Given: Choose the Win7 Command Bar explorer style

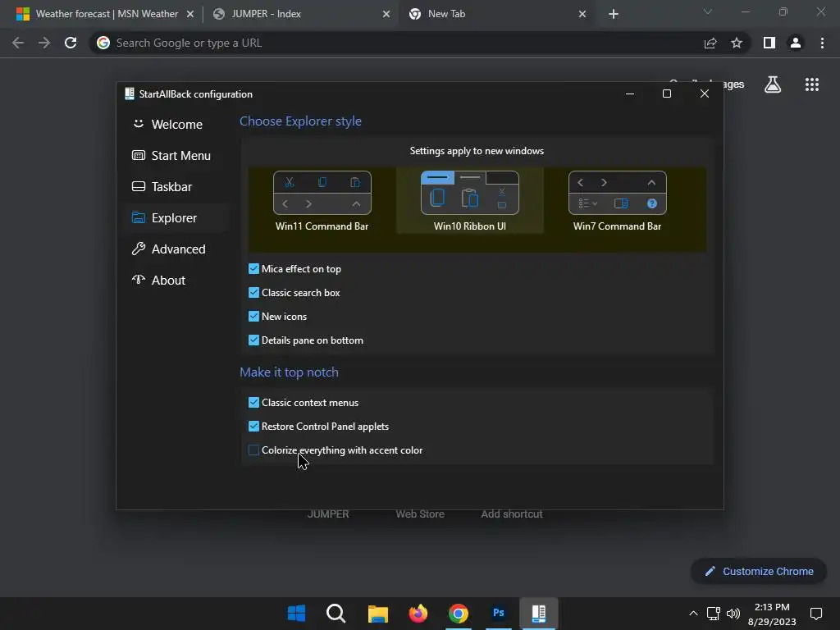Looking at the screenshot, I should [x=617, y=202].
